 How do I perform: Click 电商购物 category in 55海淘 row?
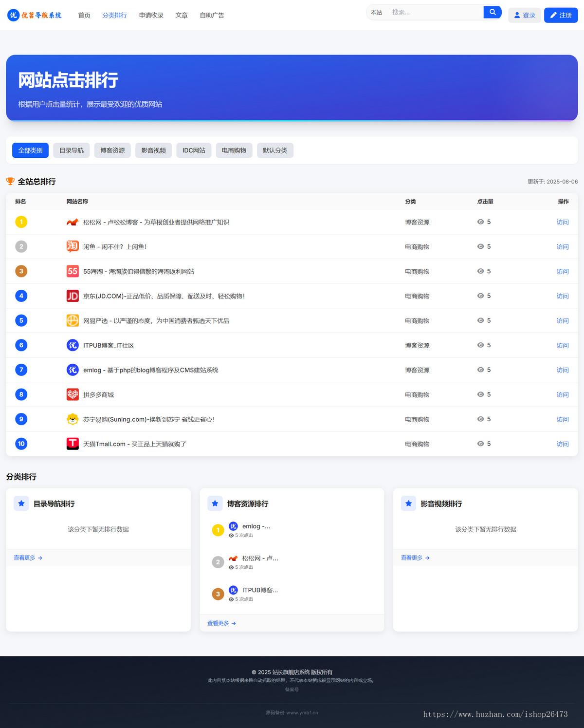tap(417, 271)
